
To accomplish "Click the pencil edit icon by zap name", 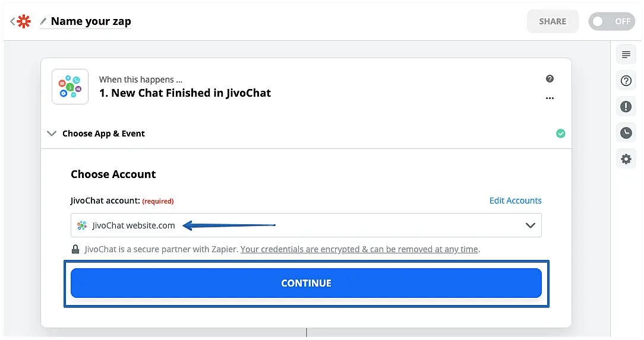I will tap(43, 21).
